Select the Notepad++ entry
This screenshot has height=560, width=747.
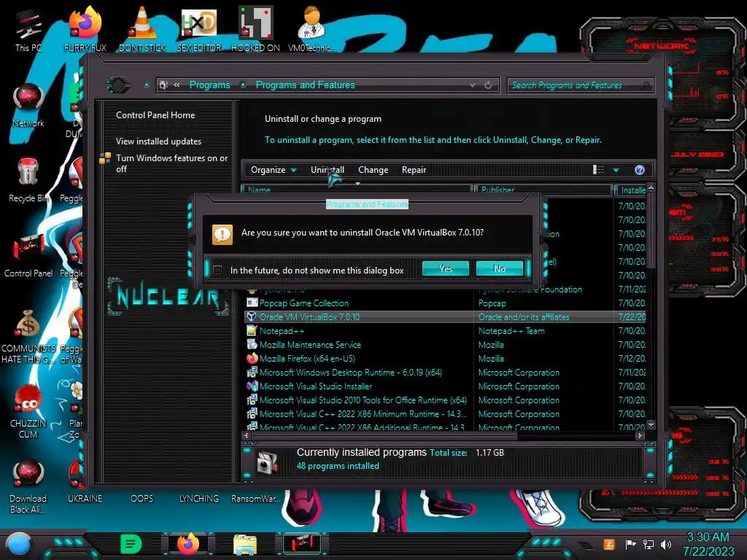pos(445,331)
